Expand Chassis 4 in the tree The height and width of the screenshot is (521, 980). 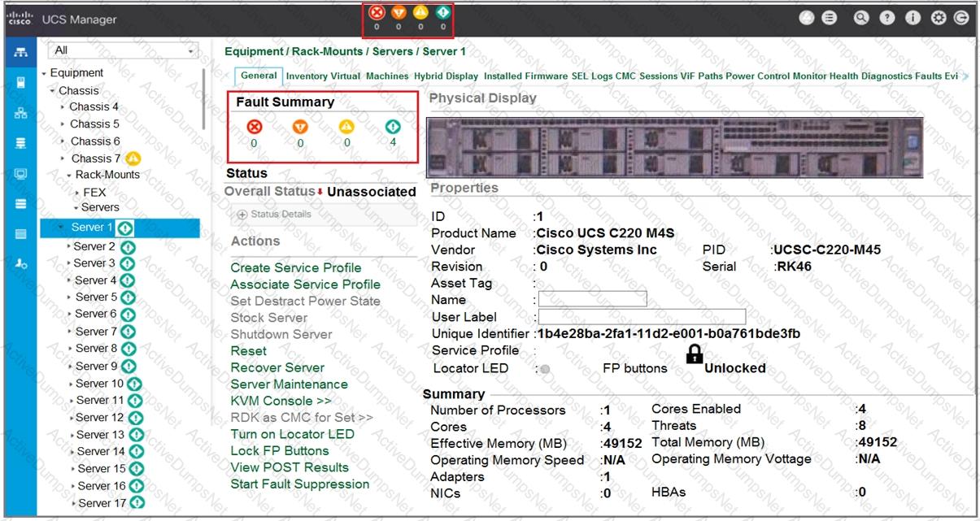tap(63, 107)
